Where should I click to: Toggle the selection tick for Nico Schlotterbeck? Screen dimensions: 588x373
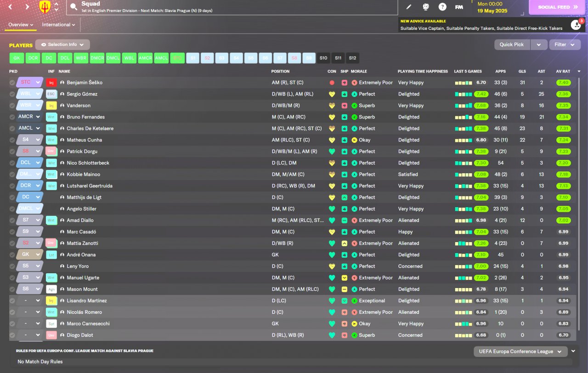[12, 163]
